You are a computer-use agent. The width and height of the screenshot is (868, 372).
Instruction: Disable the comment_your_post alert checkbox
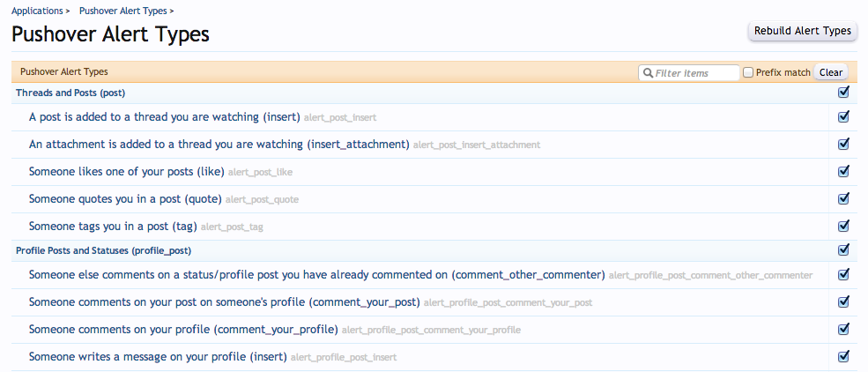[x=843, y=301]
